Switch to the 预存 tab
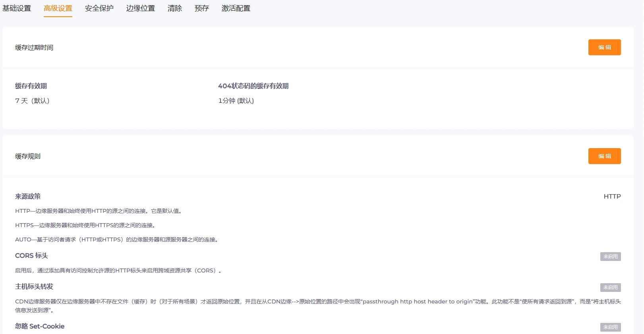The image size is (644, 334). (x=202, y=8)
